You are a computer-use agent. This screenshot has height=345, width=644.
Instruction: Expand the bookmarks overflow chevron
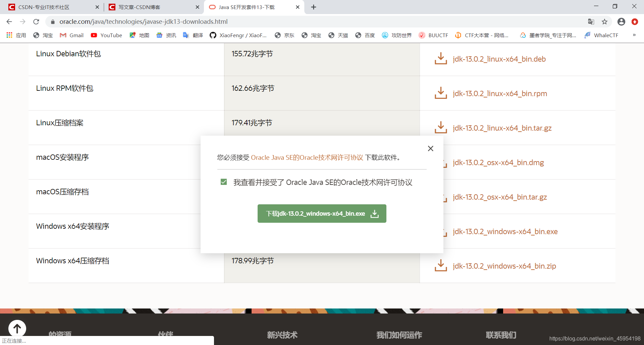pyautogui.click(x=634, y=35)
